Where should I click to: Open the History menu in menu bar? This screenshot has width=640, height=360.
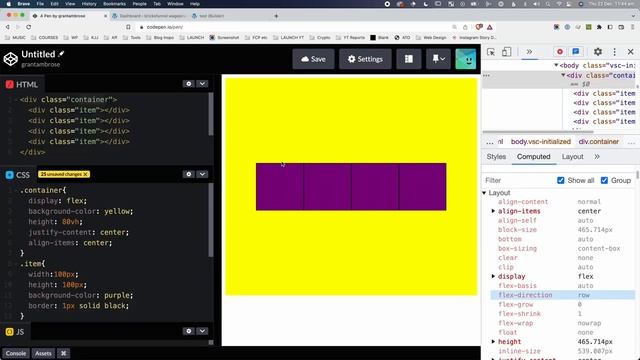click(x=89, y=4)
